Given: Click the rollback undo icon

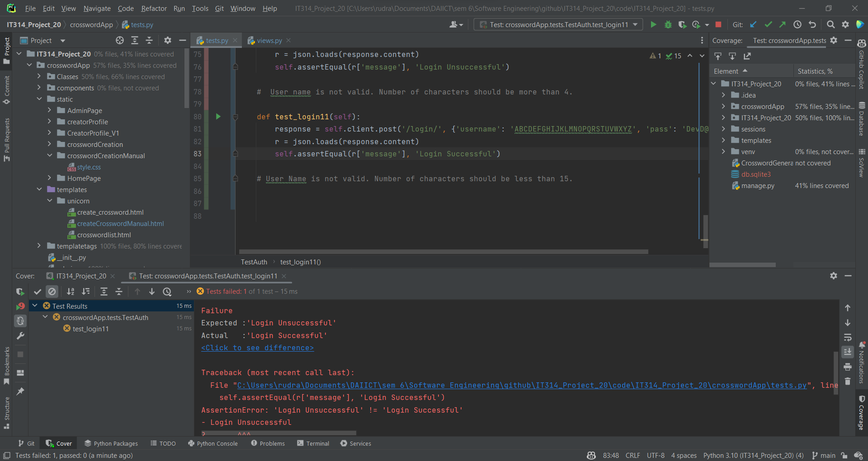Looking at the screenshot, I should tap(812, 24).
